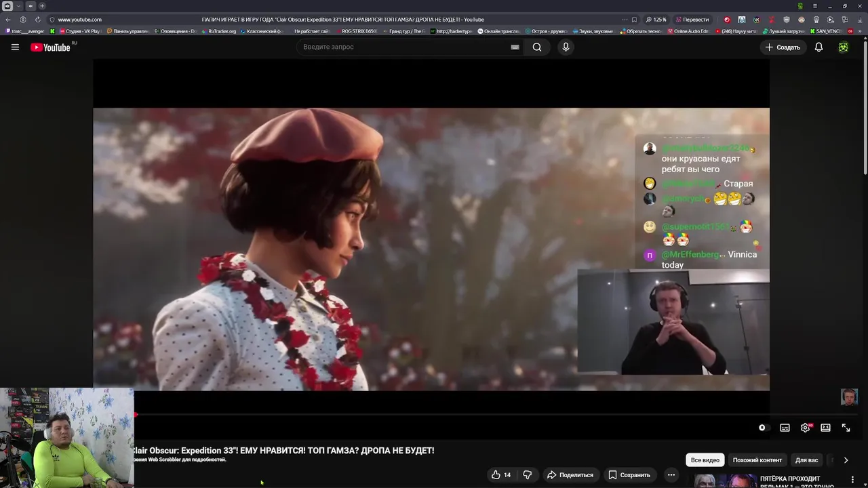Open the three-dot more actions menu
The height and width of the screenshot is (488, 868).
coord(671,475)
